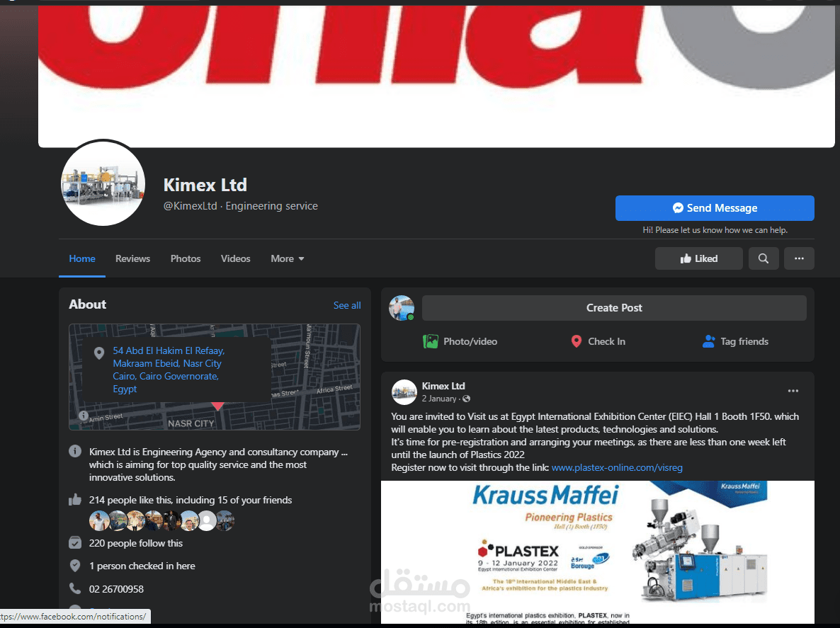Expand the truncated page description ellipsis
Viewport: 840px width, 628px height.
tap(344, 452)
